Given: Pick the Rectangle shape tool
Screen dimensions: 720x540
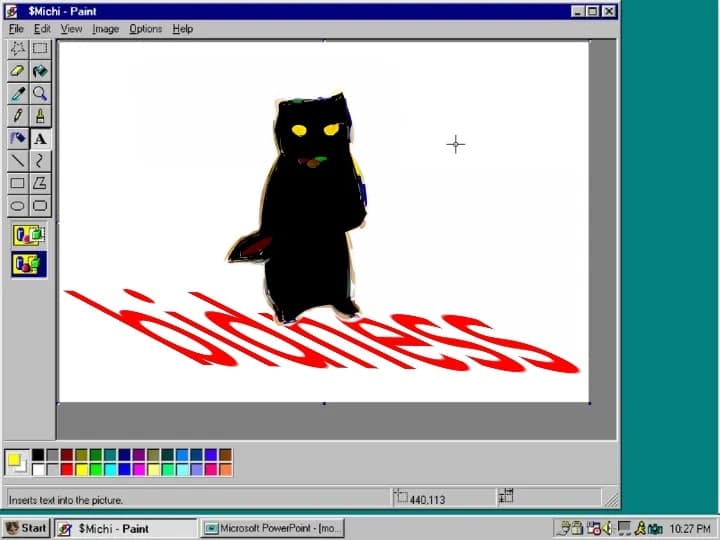Looking at the screenshot, I should pos(18,183).
